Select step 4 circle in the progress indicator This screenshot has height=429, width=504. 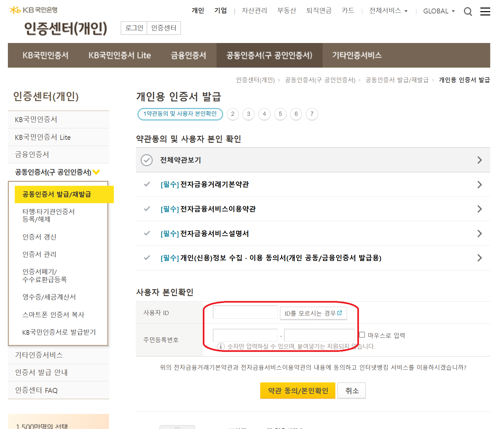264,114
